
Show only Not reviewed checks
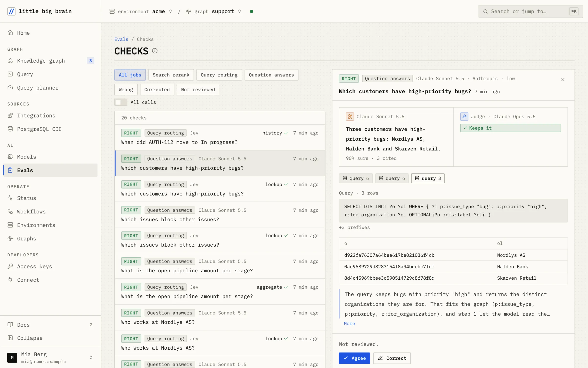(x=198, y=90)
